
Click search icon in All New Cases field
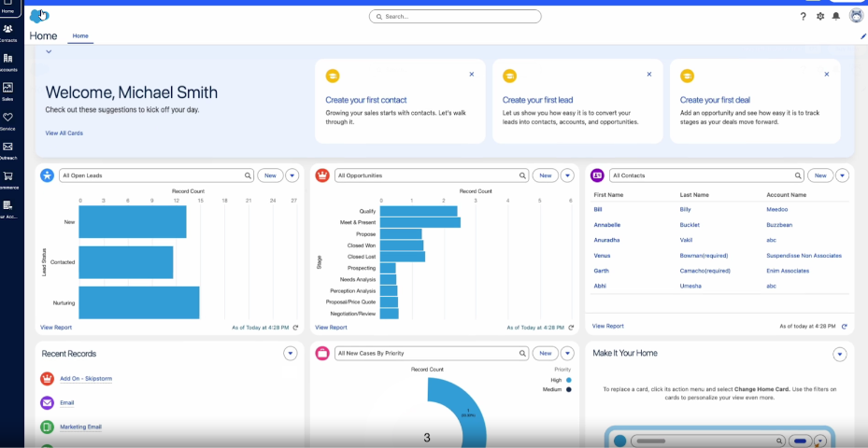pos(522,354)
